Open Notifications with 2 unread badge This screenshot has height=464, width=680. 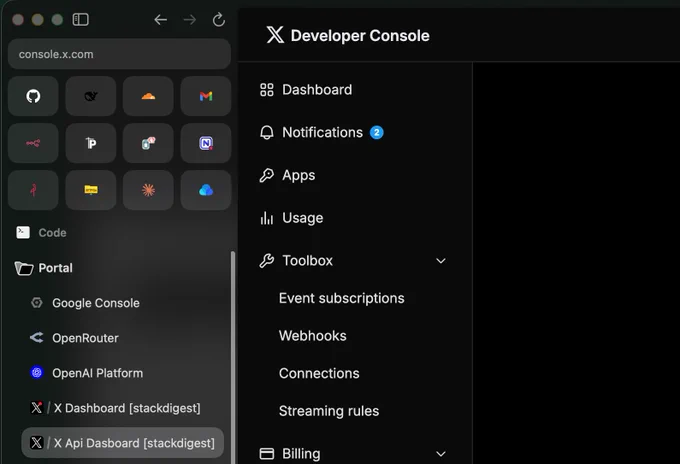(322, 132)
